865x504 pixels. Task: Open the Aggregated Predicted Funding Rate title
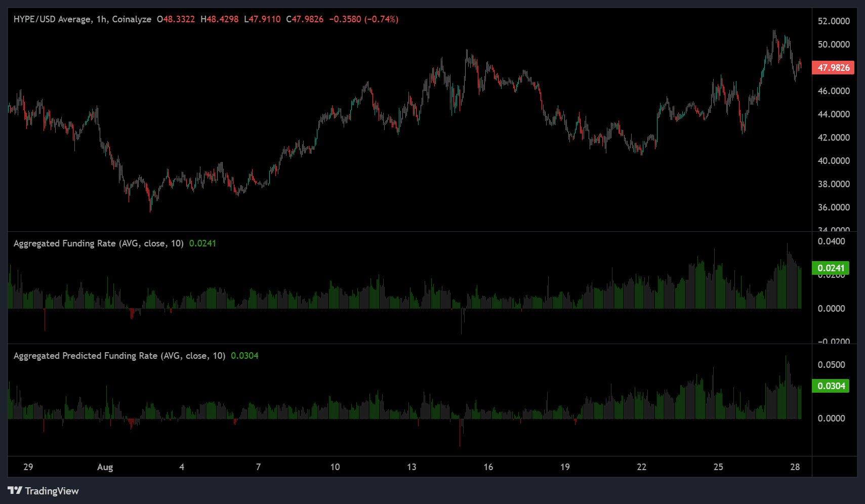(x=119, y=356)
